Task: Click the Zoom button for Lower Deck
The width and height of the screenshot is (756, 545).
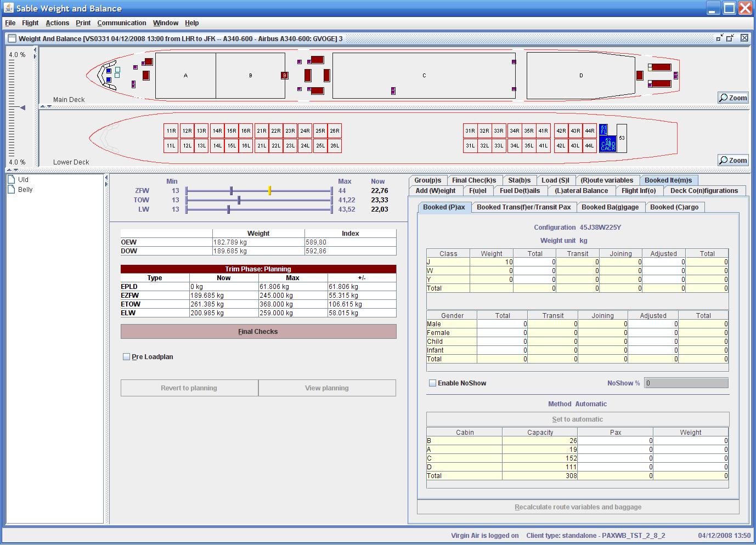Action: 733,160
